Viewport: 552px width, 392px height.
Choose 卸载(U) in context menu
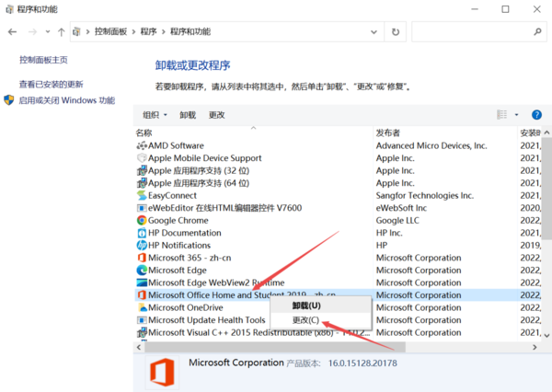click(306, 305)
